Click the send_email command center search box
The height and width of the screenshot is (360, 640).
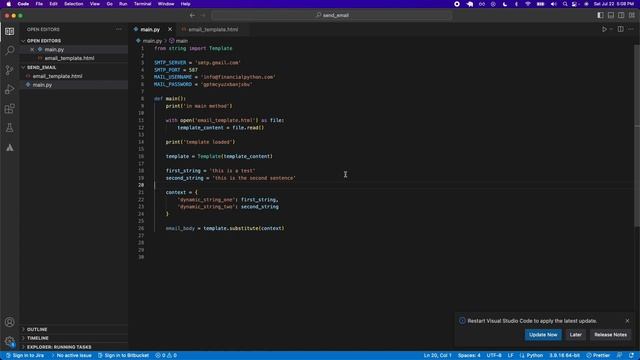(x=332, y=15)
